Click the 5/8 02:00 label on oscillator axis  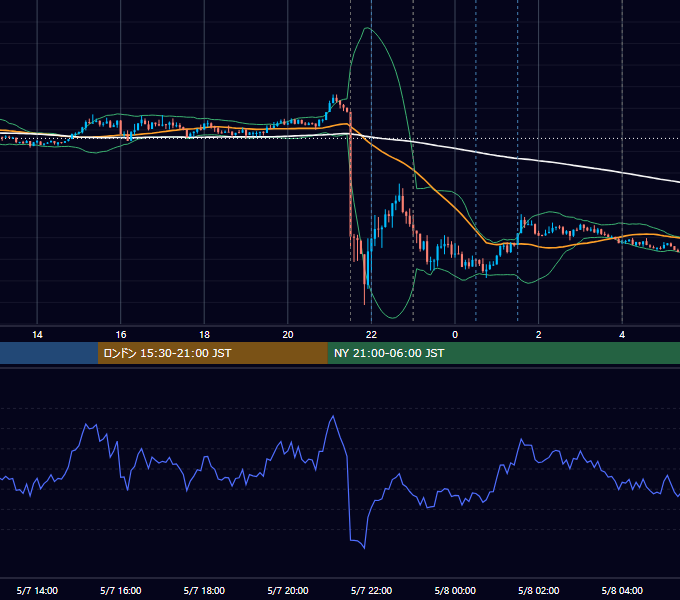coord(539,590)
